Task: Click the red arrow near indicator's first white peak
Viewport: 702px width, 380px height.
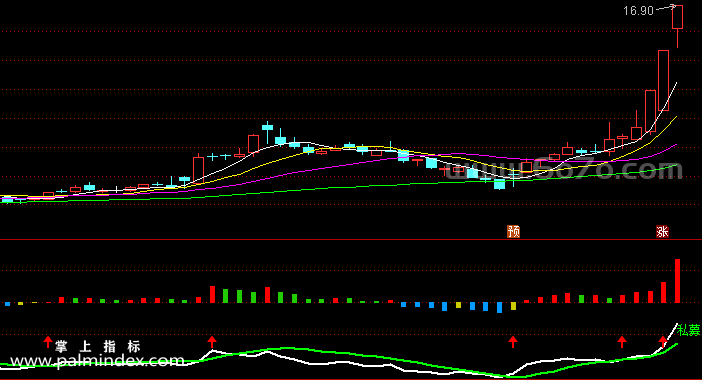Action: tap(212, 342)
